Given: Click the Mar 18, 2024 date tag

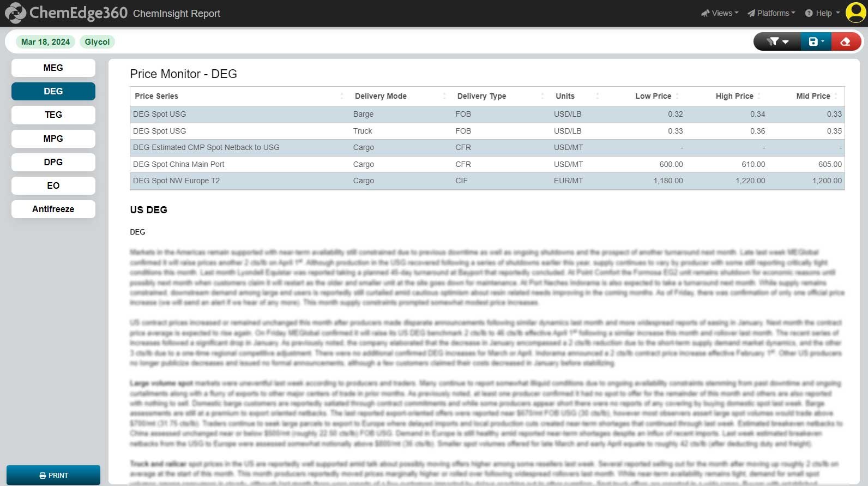Looking at the screenshot, I should coord(45,42).
